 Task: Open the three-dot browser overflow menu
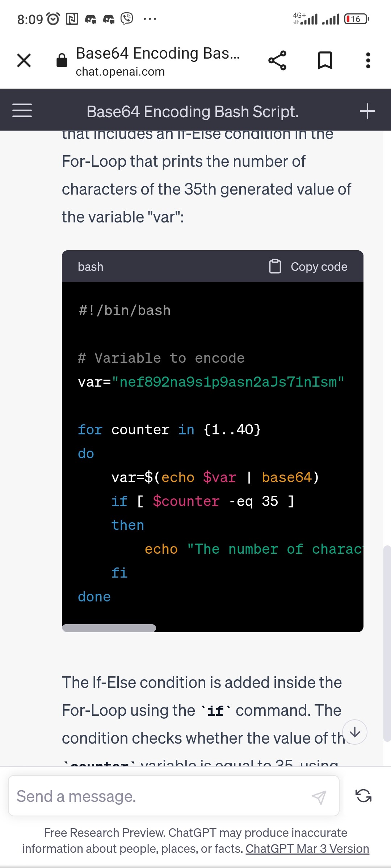click(x=368, y=60)
